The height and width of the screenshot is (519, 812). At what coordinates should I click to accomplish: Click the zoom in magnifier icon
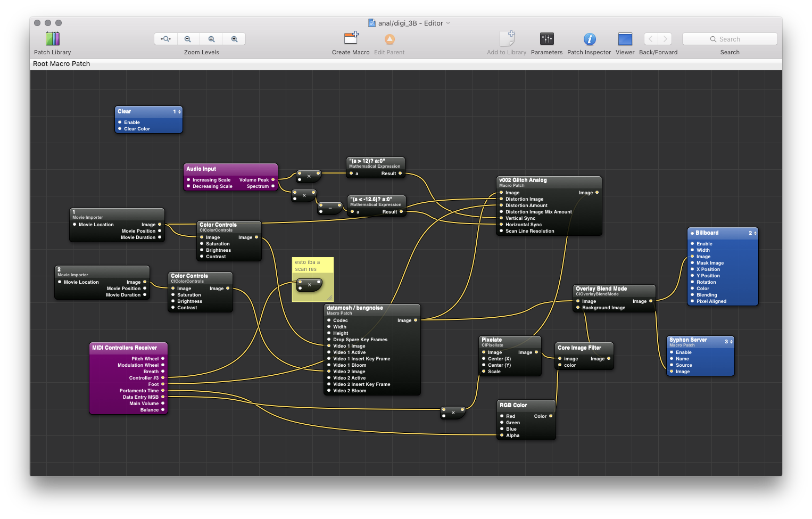tap(234, 39)
